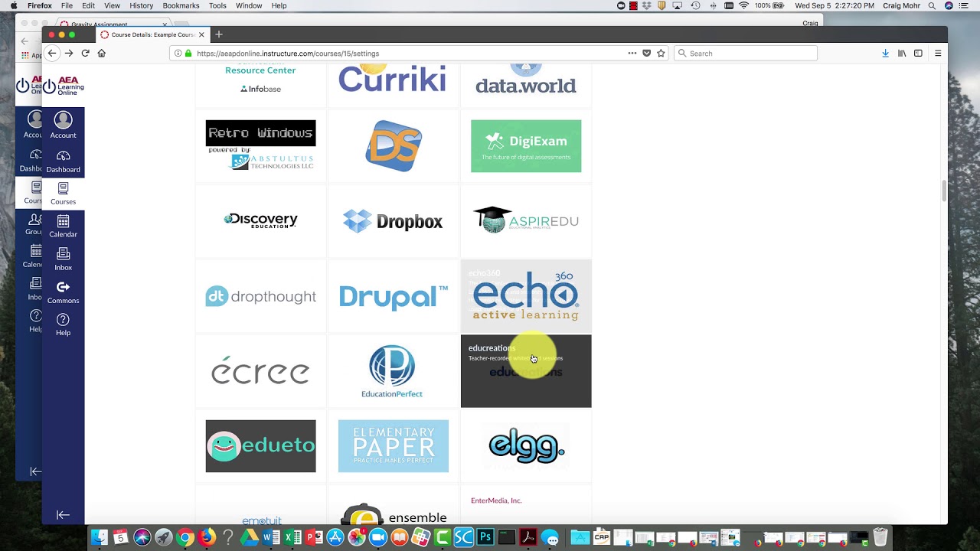This screenshot has height=551, width=980.
Task: Select the DS logo app tile
Action: point(394,145)
